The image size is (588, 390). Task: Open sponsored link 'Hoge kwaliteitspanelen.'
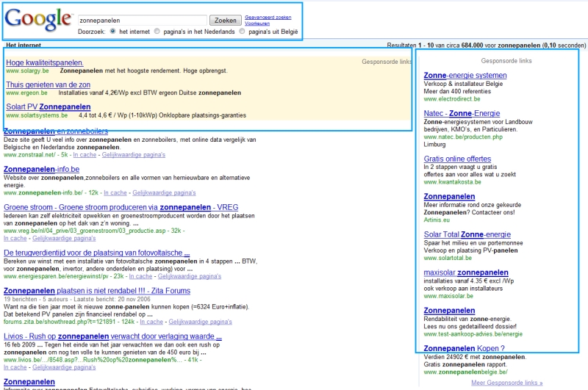pos(45,62)
